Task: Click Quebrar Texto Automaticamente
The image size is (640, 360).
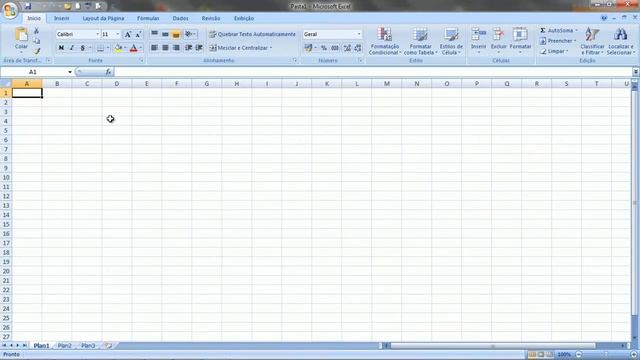Action: click(x=252, y=34)
